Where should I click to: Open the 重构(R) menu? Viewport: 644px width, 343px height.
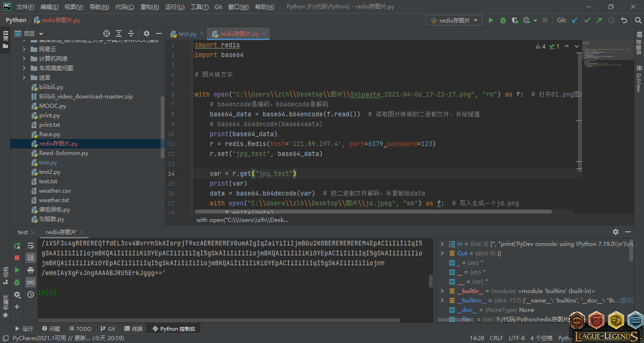click(x=149, y=7)
